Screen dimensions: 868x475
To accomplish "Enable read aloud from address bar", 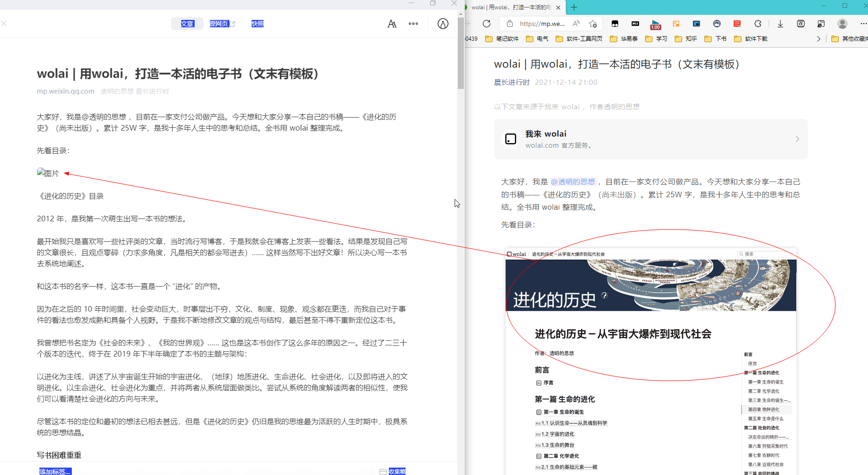I will [x=576, y=24].
